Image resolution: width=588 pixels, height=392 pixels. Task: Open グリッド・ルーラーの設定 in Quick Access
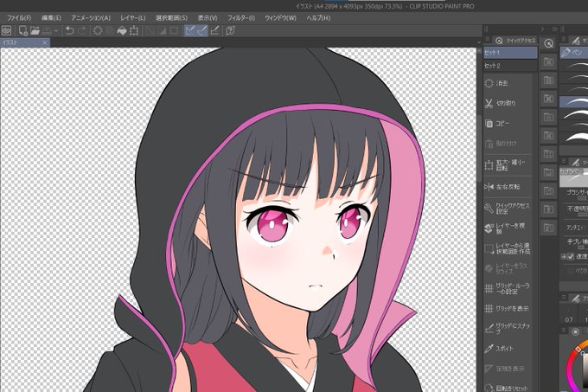(x=508, y=288)
